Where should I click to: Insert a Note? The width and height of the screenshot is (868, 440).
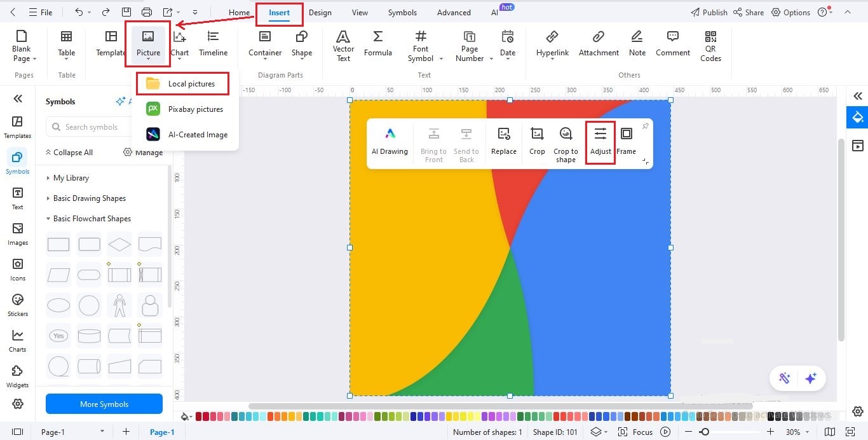[x=637, y=44]
